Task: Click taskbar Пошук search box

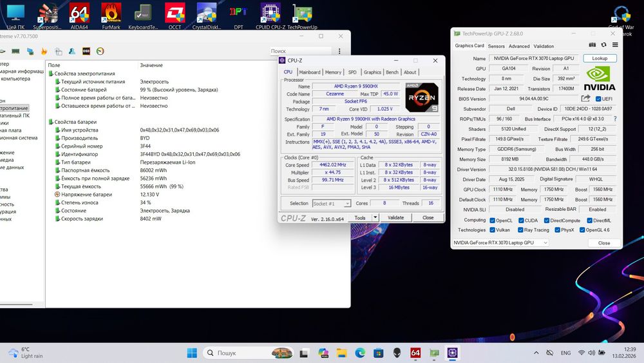Action: click(x=248, y=353)
